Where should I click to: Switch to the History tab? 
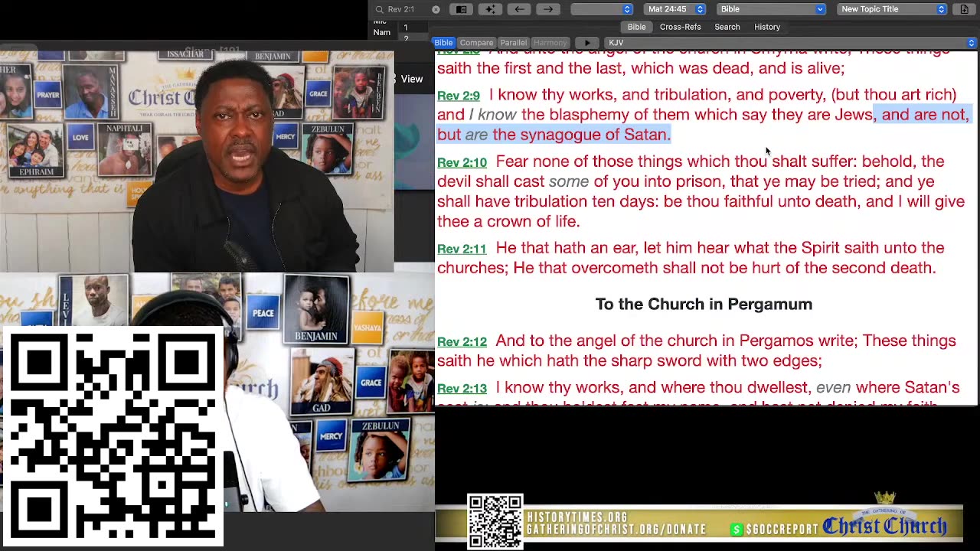(x=767, y=27)
